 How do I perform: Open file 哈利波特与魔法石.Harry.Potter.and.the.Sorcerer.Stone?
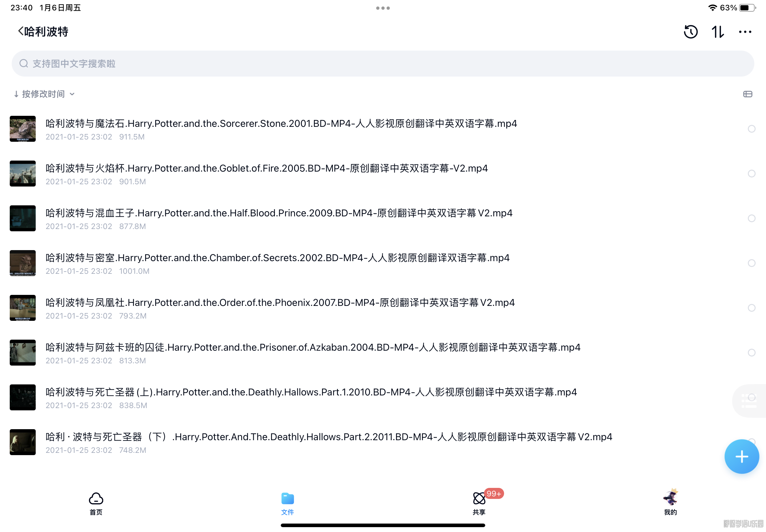[x=281, y=124]
